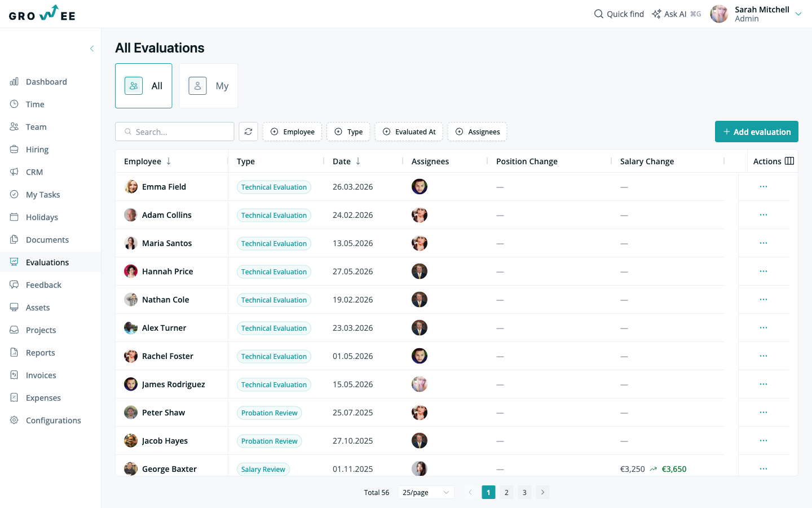Open the Evaluated At filter

(x=409, y=132)
